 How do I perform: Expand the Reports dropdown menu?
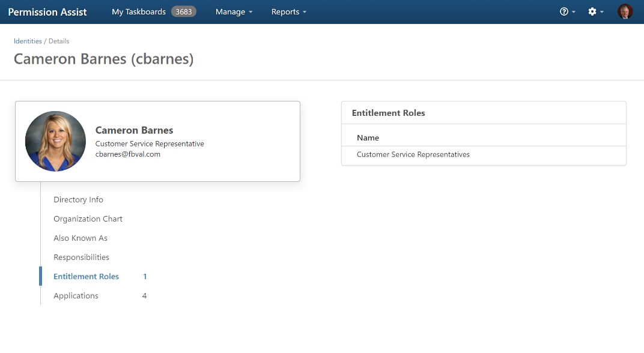[288, 12]
